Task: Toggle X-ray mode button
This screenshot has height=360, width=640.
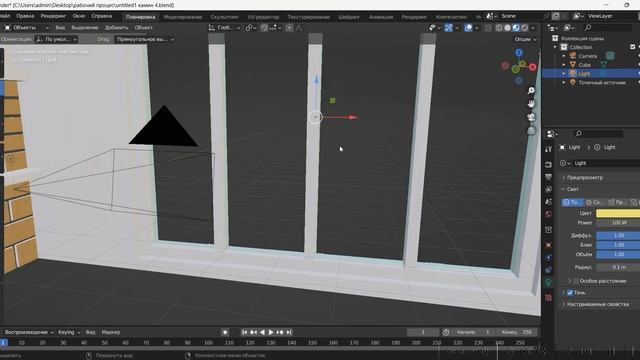Action: (488, 28)
